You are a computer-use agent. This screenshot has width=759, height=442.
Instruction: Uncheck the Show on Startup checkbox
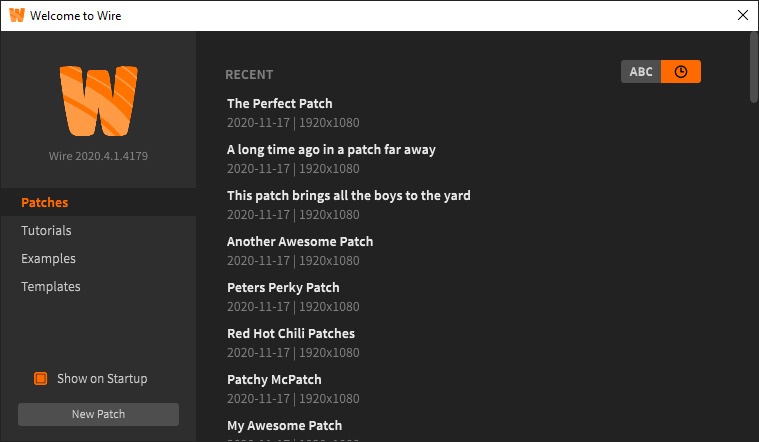[41, 379]
